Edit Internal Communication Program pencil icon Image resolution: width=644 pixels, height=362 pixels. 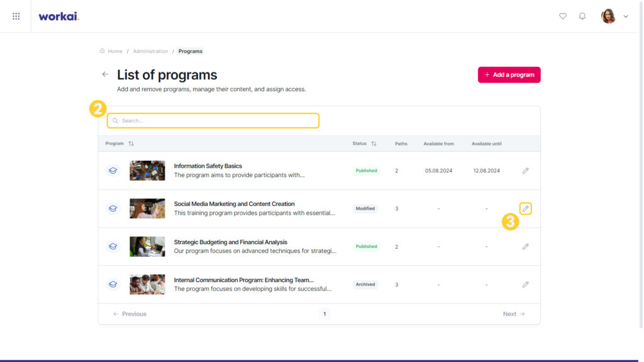[525, 285]
